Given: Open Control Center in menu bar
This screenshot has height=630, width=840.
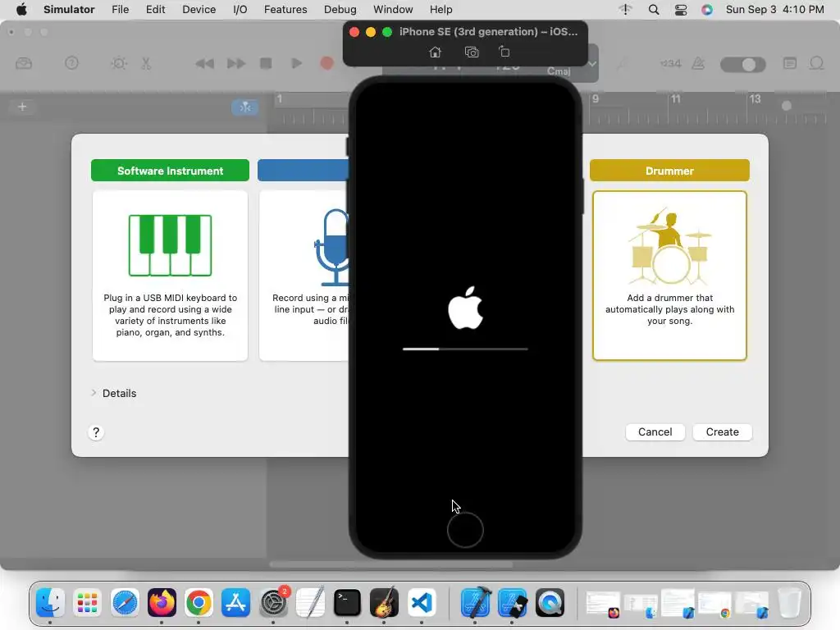Looking at the screenshot, I should (680, 9).
